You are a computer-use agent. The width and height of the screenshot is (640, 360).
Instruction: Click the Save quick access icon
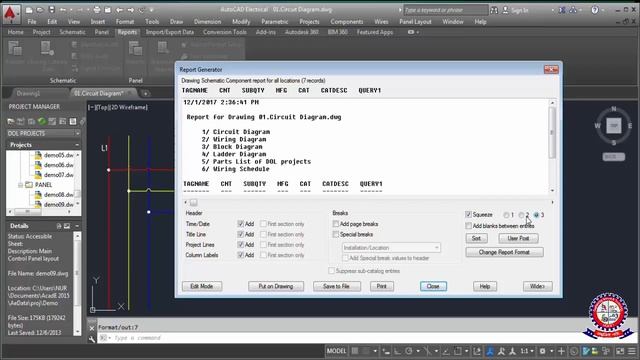[x=52, y=10]
